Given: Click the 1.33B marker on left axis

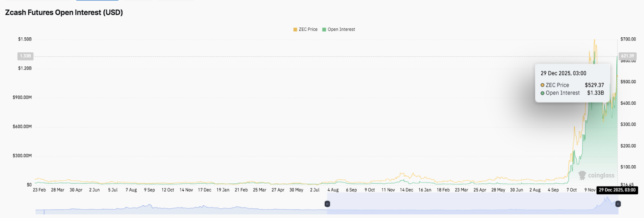Looking at the screenshot, I should coord(25,56).
